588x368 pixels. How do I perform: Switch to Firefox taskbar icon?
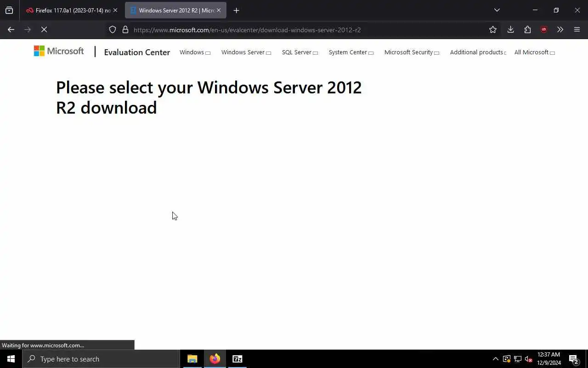[215, 359]
